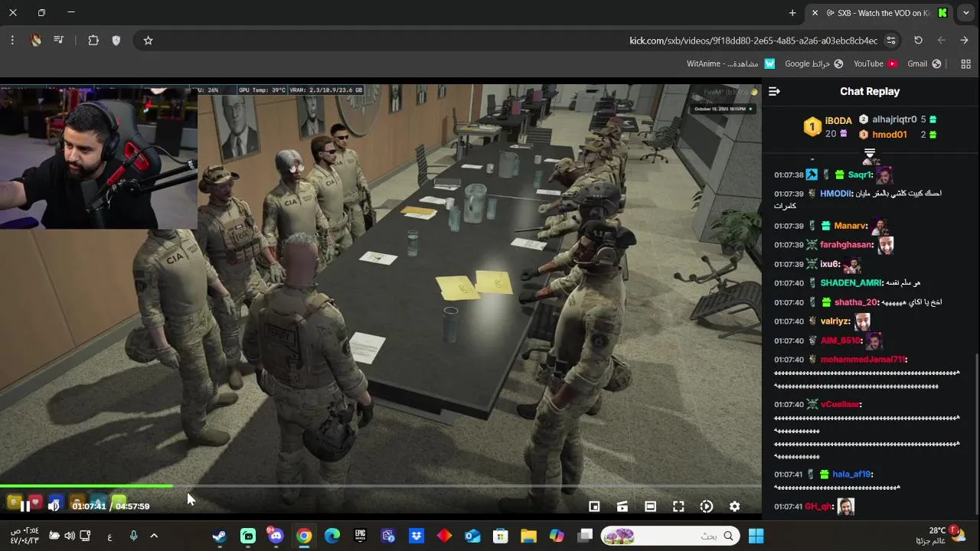The height and width of the screenshot is (551, 980).
Task: Open playback speed control
Action: (707, 506)
